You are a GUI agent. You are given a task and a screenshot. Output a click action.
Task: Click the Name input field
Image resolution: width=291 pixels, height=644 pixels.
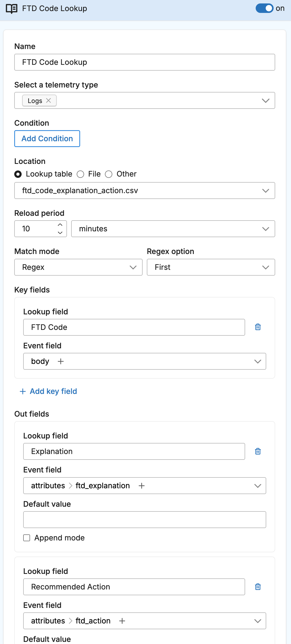pos(144,62)
